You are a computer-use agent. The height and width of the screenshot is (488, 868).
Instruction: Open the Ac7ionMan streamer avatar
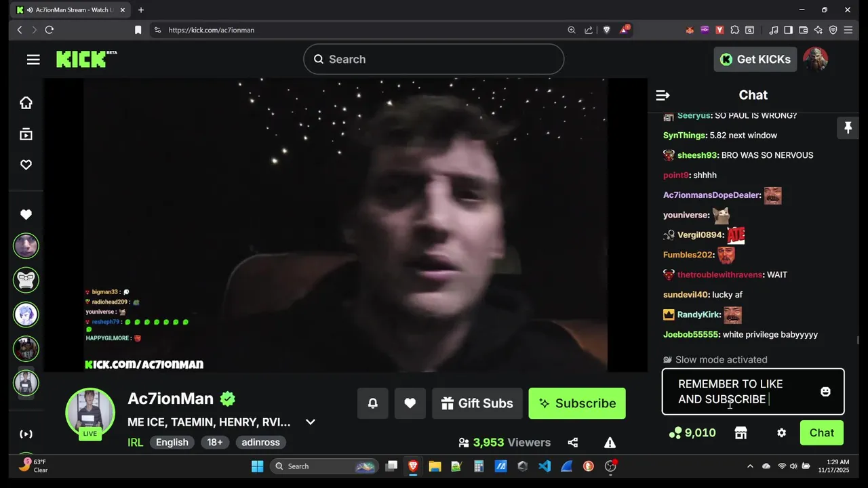click(90, 413)
